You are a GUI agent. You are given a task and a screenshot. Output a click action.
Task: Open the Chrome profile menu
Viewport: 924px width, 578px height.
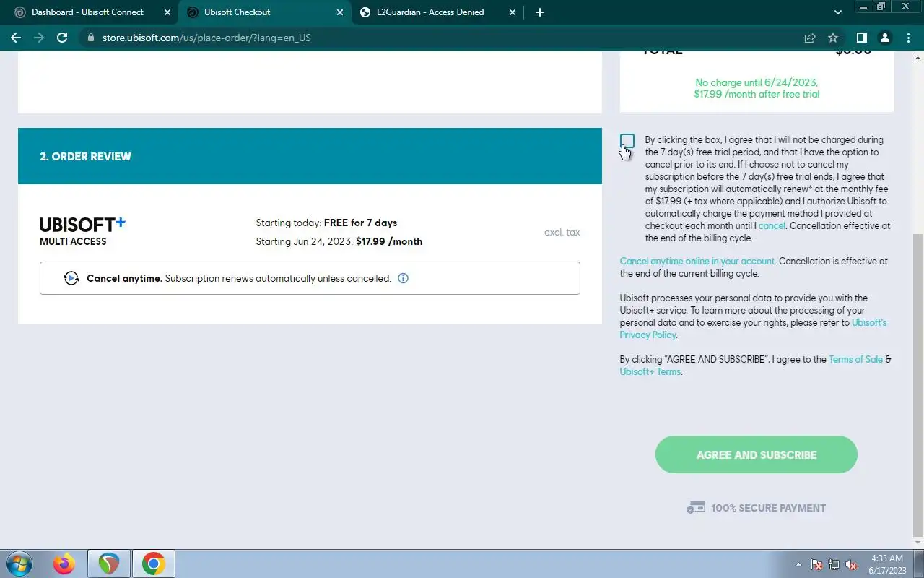tap(885, 38)
